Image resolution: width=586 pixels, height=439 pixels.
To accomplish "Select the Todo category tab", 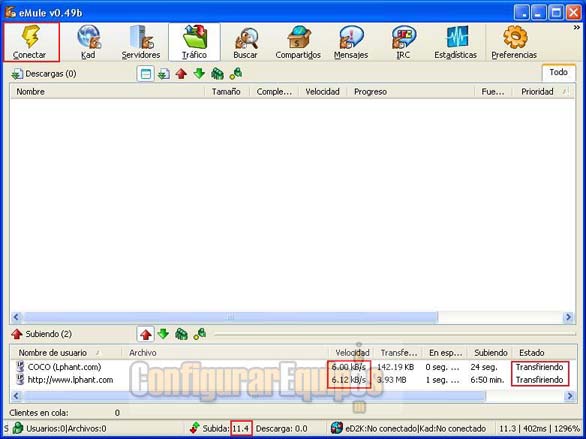I will point(558,72).
